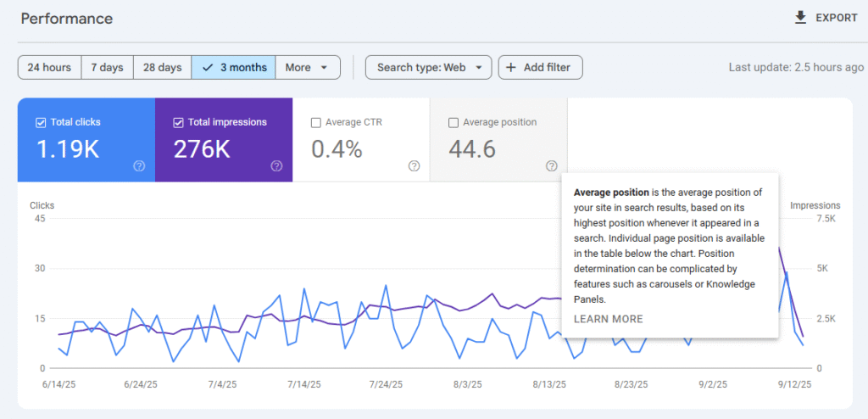The width and height of the screenshot is (868, 419).
Task: Click the EXPORT button label
Action: pyautogui.click(x=836, y=18)
